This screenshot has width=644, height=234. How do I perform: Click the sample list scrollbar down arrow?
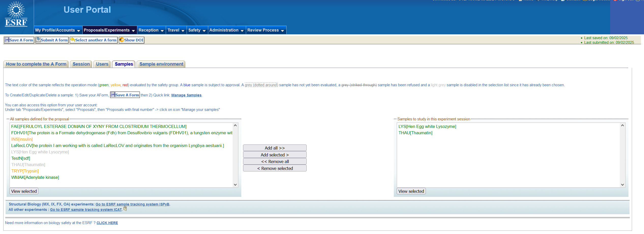[235, 185]
